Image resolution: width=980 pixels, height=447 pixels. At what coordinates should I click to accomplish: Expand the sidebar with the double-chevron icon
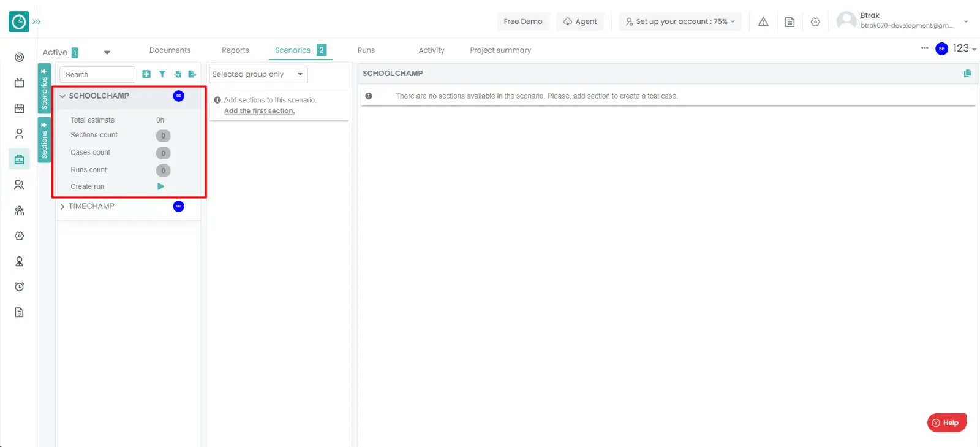click(x=37, y=21)
